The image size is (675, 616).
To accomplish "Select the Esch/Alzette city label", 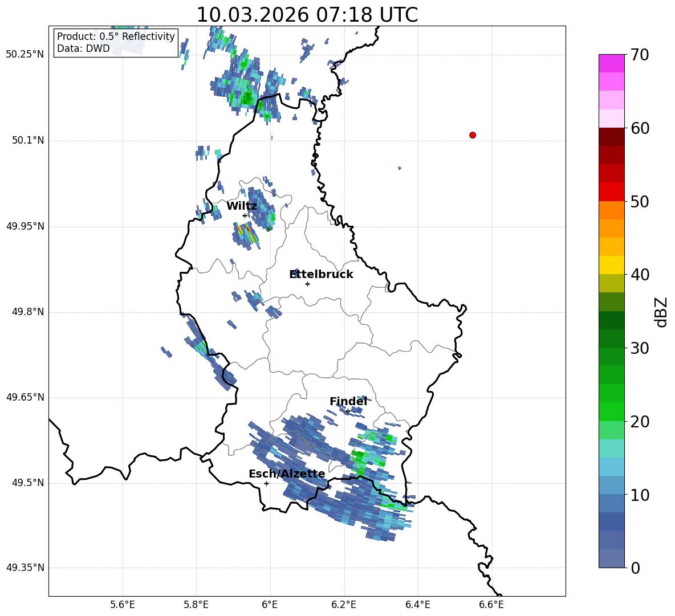I will (287, 474).
